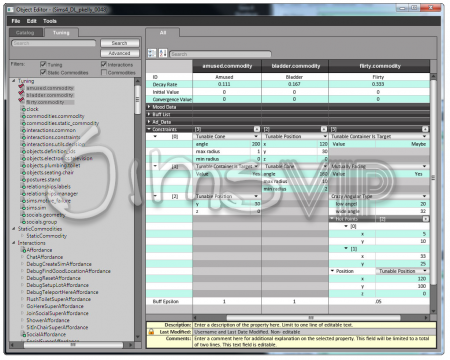
Task: Click Decay Rate value 0.111
Action: coord(224,84)
